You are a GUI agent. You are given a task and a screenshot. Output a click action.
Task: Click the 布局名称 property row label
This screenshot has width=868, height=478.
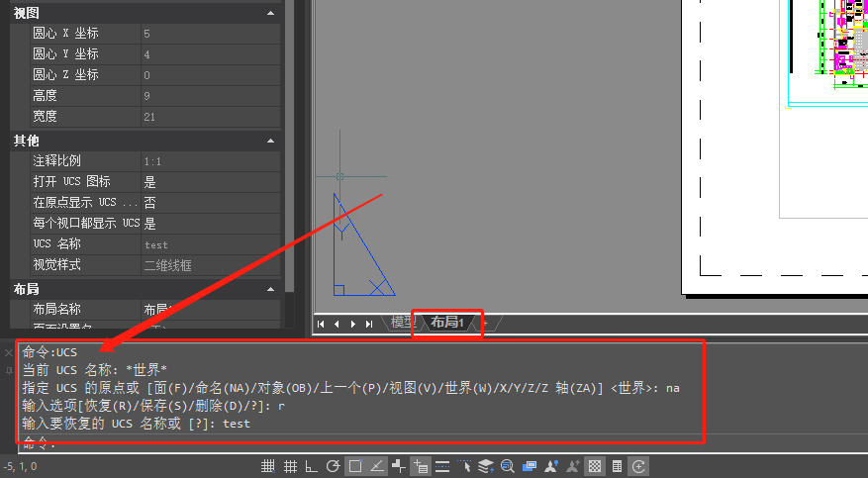point(56,309)
